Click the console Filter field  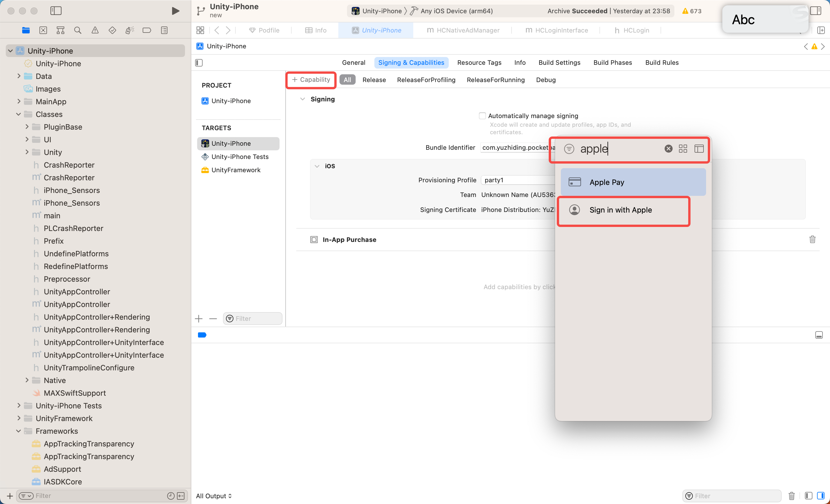pyautogui.click(x=732, y=496)
